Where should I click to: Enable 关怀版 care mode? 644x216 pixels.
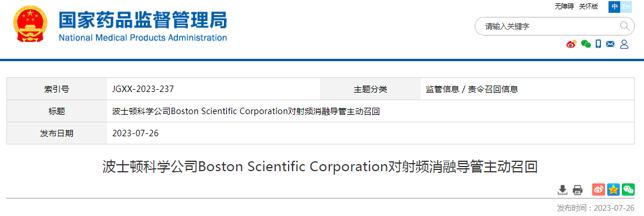[589, 6]
